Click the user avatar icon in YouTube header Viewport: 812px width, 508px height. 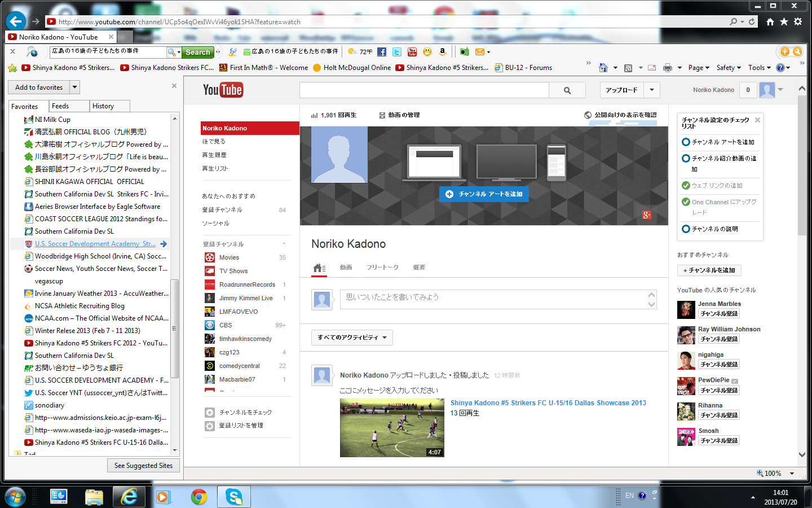(x=767, y=90)
